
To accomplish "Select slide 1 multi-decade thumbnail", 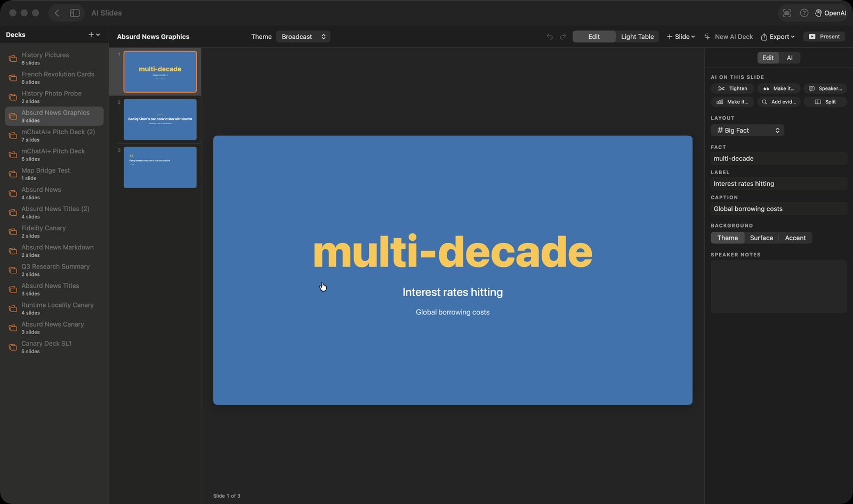I will click(x=160, y=71).
